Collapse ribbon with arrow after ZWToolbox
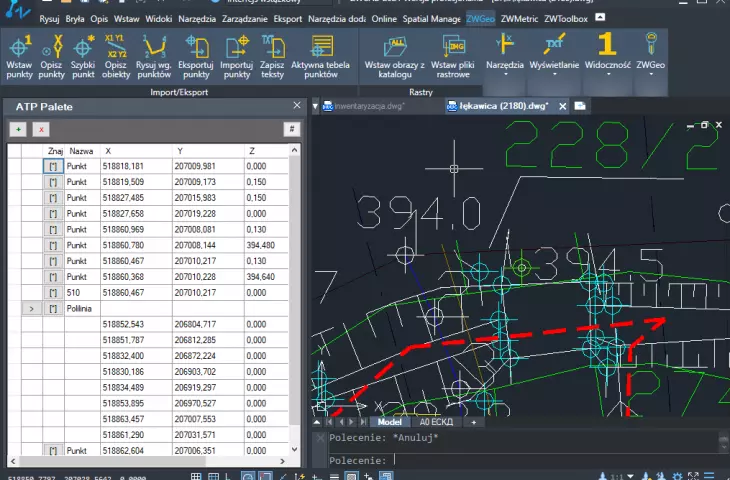Screen dimensions: 730x480 (600, 18)
